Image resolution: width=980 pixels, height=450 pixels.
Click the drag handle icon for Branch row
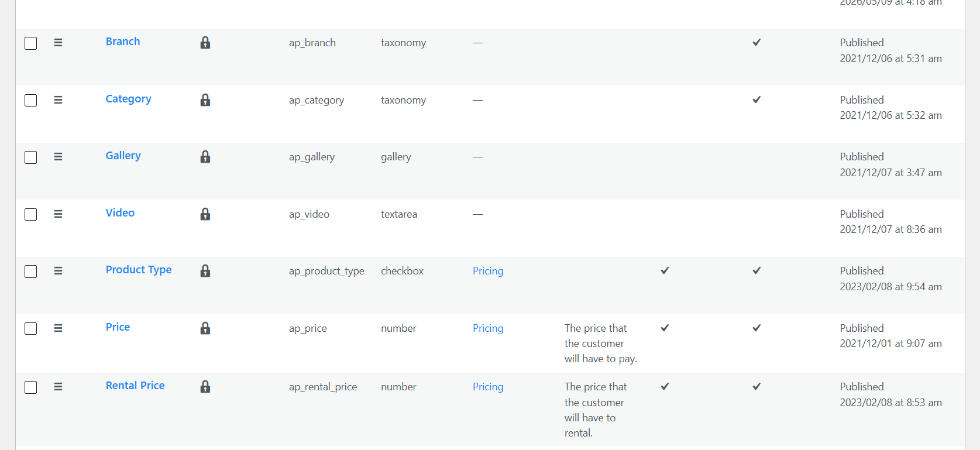coord(58,43)
